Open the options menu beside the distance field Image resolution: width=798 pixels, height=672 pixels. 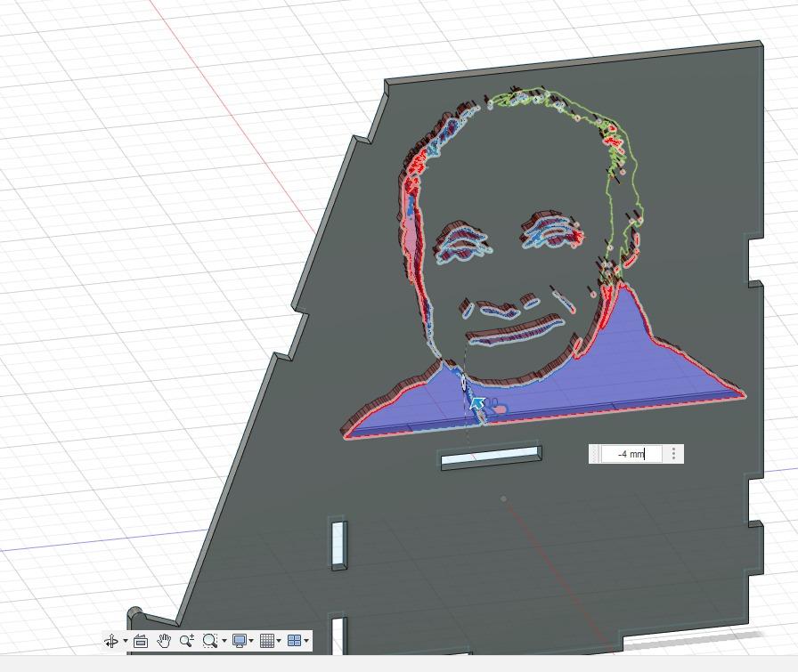pyautogui.click(x=674, y=454)
